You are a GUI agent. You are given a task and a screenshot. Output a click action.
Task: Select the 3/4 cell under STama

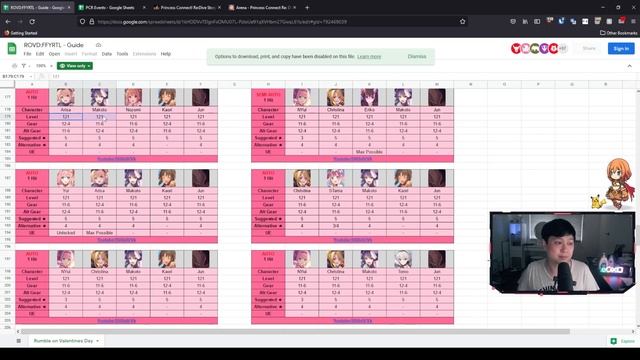click(336, 226)
